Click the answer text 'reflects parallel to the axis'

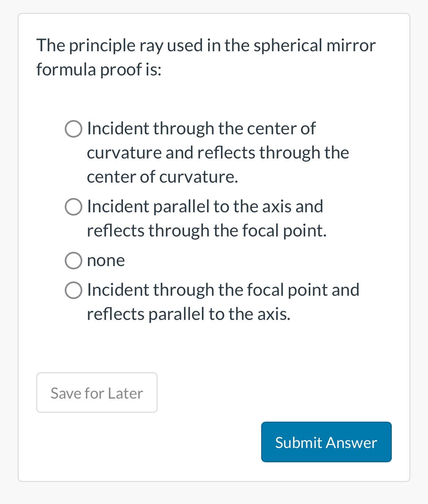pos(189,314)
